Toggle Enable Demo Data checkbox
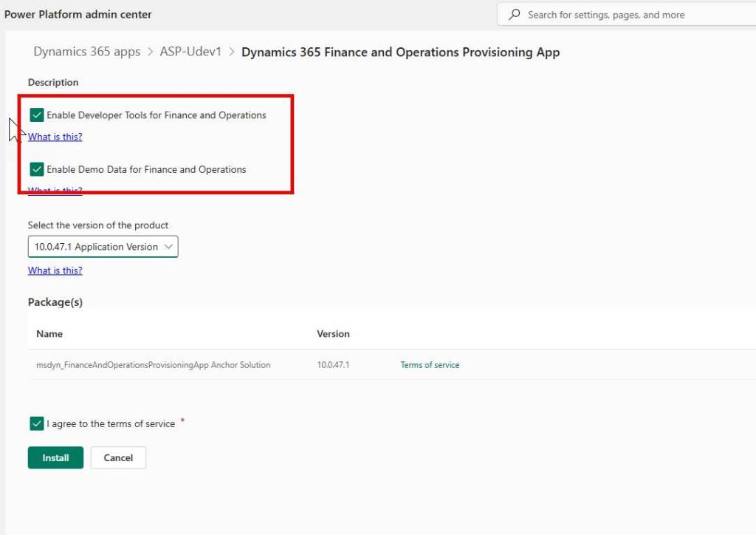The height and width of the screenshot is (535, 756). click(37, 169)
